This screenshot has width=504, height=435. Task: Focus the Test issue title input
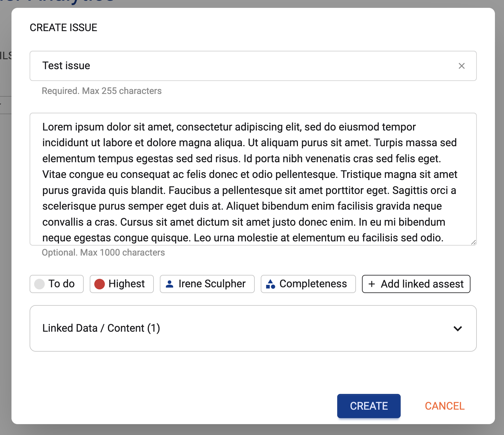(x=242, y=66)
